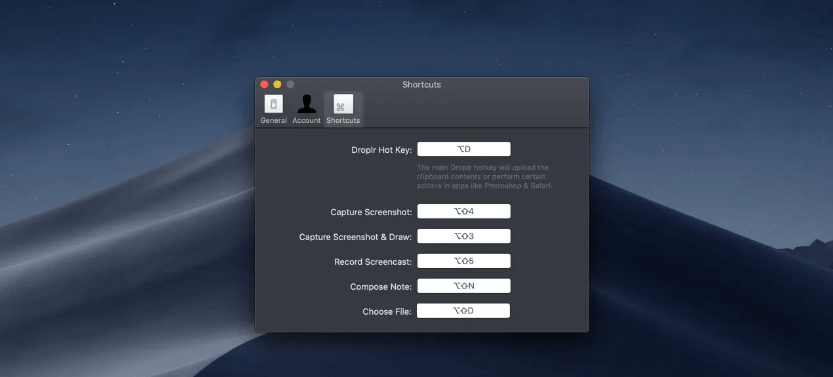The height and width of the screenshot is (377, 833).
Task: Click the "Droplr Hot Key:" label
Action: coord(381,150)
